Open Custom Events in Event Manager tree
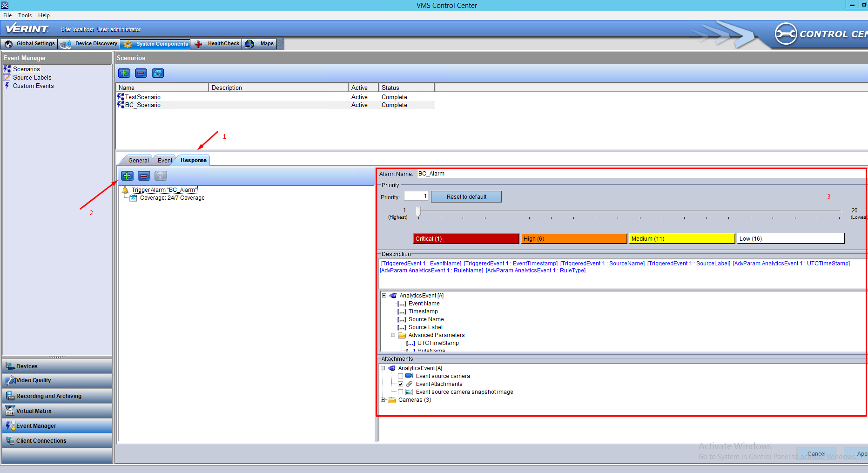Viewport: 868px width, 473px height. coord(33,86)
